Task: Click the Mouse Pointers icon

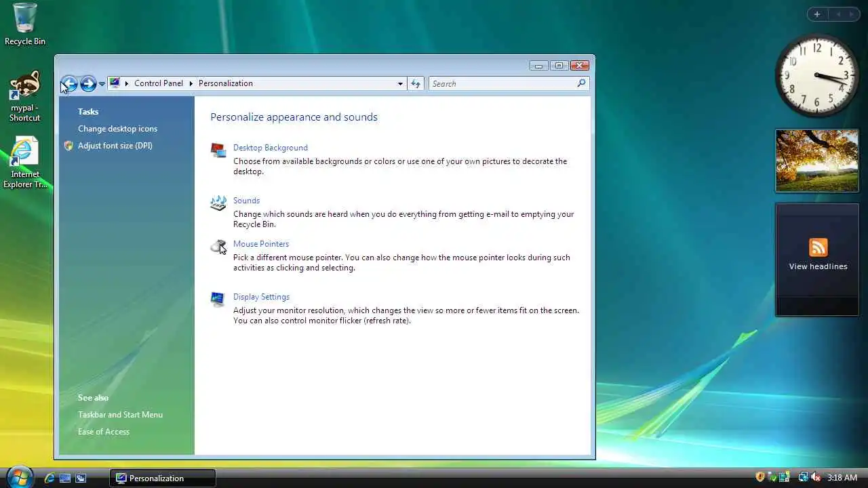Action: (x=218, y=247)
